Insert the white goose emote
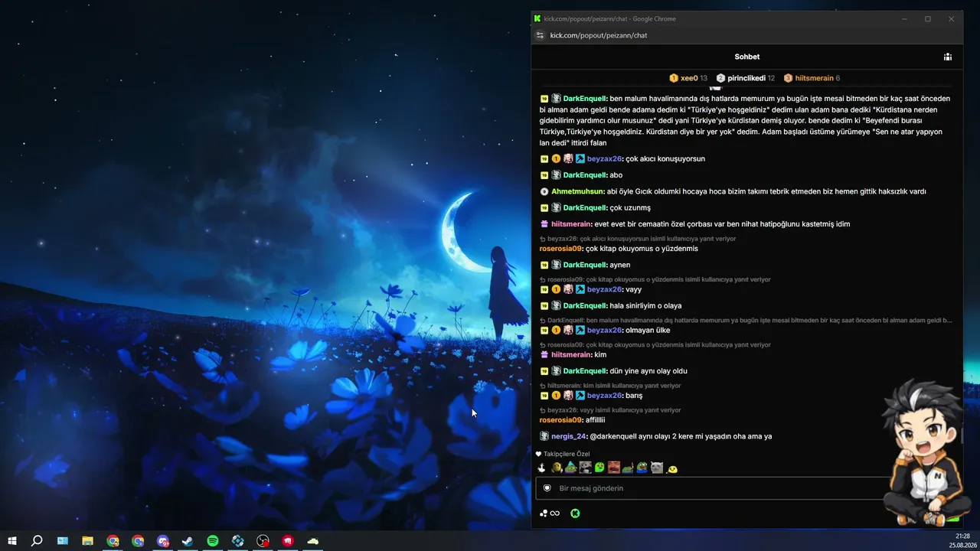 (541, 468)
